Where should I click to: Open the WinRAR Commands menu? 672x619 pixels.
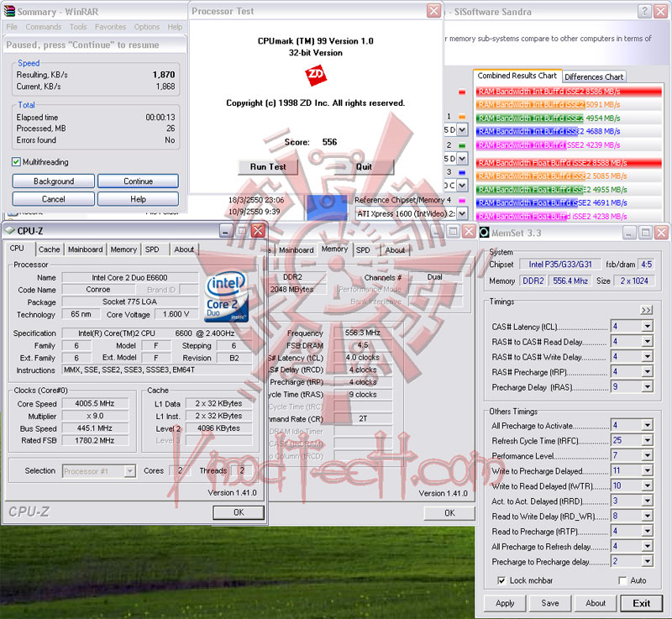(44, 27)
